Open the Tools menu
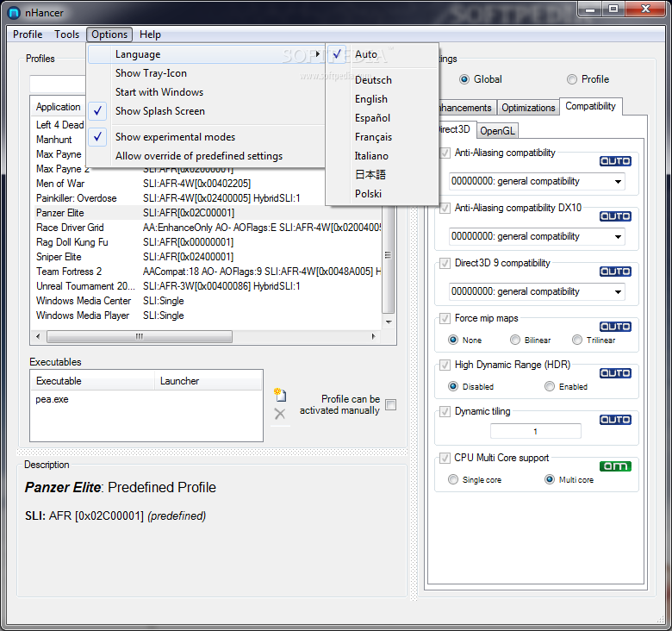 click(x=66, y=34)
